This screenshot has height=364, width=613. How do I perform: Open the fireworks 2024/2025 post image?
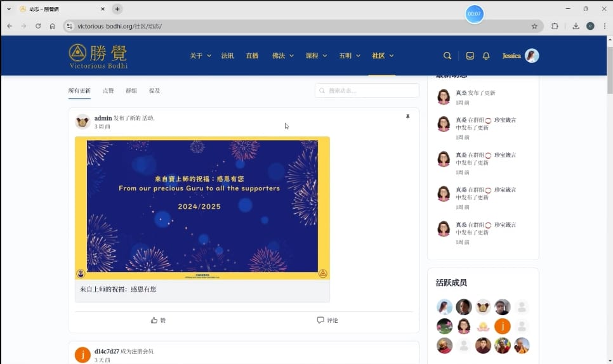point(202,208)
